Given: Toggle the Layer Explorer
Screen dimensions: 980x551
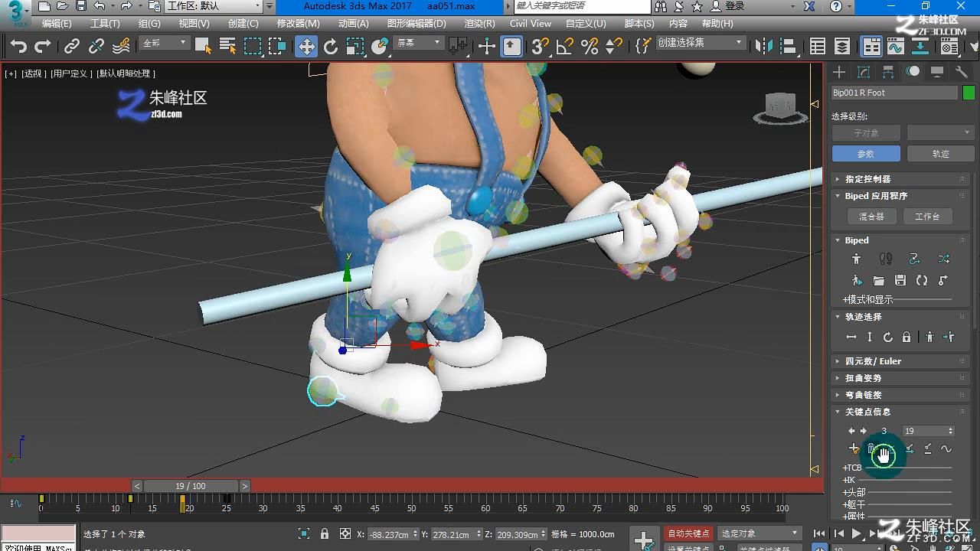Looking at the screenshot, I should click(x=842, y=47).
